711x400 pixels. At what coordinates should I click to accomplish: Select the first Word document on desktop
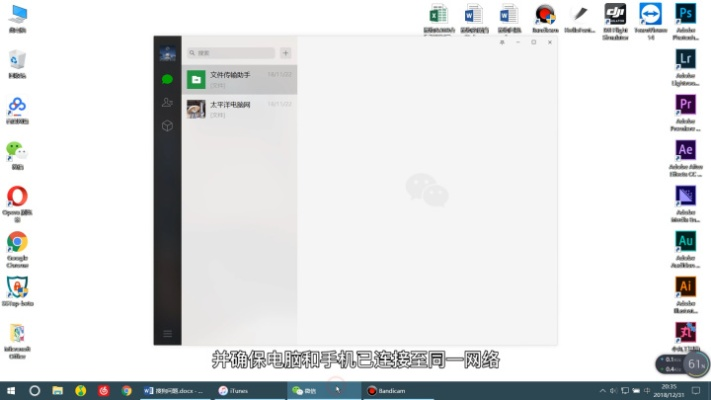[x=474, y=19]
